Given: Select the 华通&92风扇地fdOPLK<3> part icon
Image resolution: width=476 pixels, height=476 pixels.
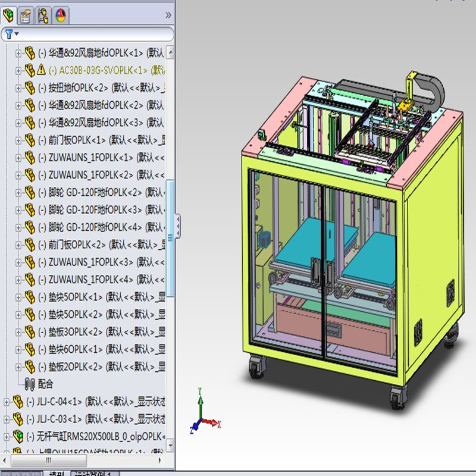Looking at the screenshot, I should coord(30,123).
